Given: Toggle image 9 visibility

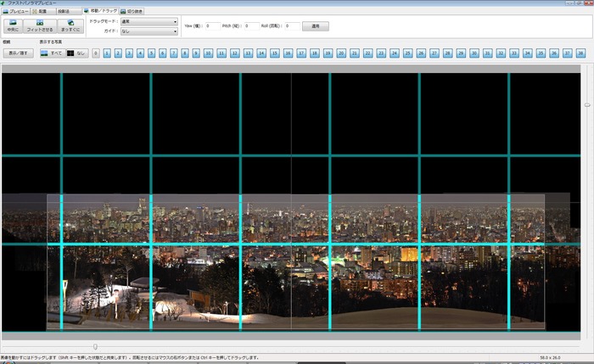Looking at the screenshot, I should pyautogui.click(x=196, y=53).
